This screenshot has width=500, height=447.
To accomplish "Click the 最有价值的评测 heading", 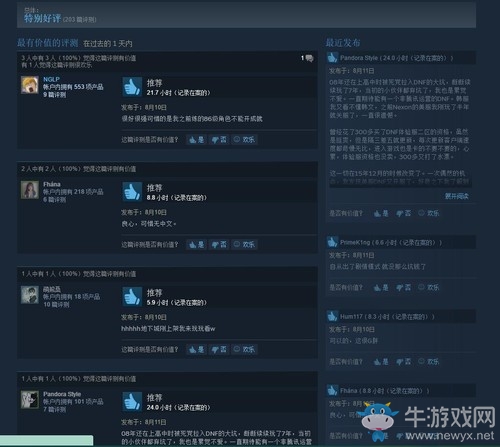I will pyautogui.click(x=48, y=43).
